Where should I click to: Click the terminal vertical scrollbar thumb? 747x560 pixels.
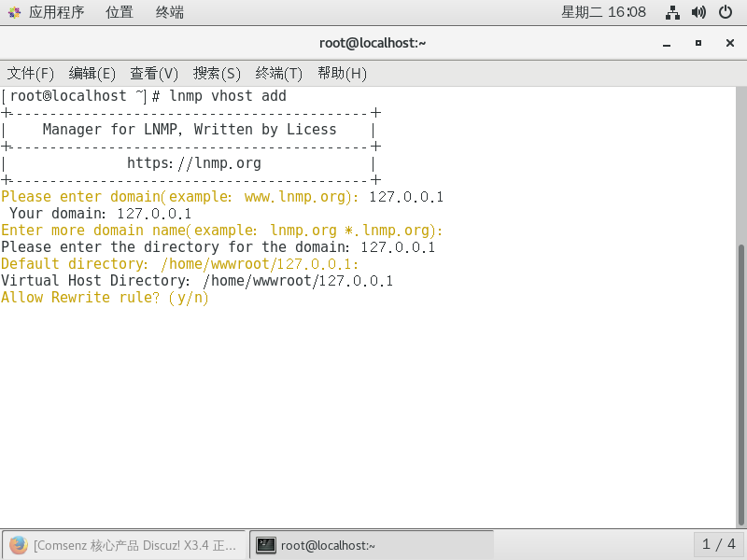tap(740, 384)
